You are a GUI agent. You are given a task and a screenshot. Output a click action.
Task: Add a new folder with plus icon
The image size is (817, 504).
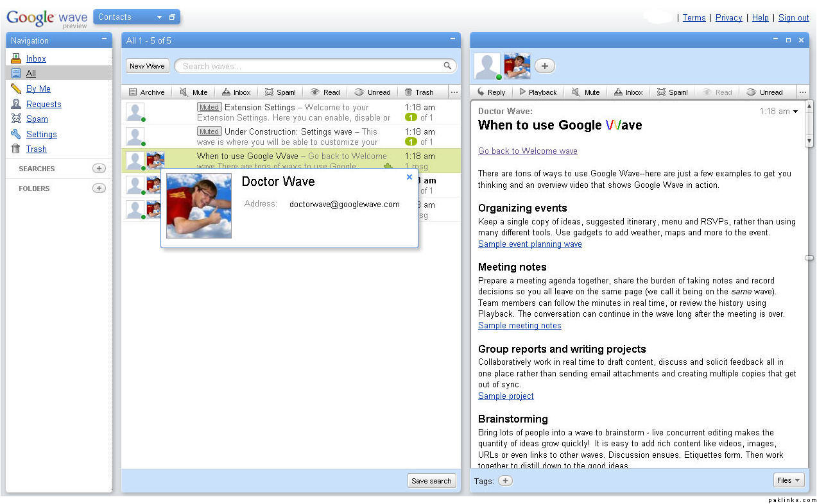99,189
